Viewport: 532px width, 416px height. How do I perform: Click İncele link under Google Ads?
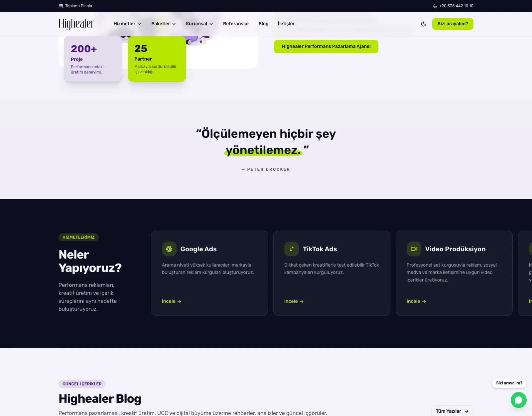pyautogui.click(x=172, y=301)
